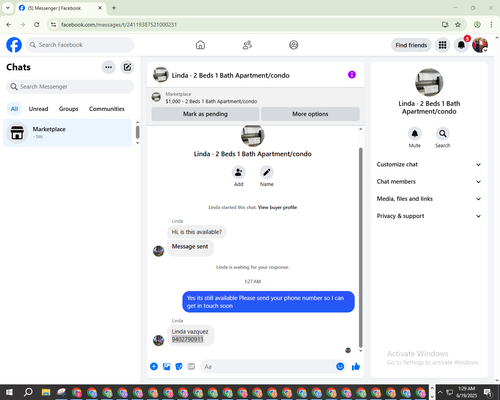This screenshot has width=500, height=400.
Task: Click the blue 'Yes its still available' message
Action: pos(268,302)
